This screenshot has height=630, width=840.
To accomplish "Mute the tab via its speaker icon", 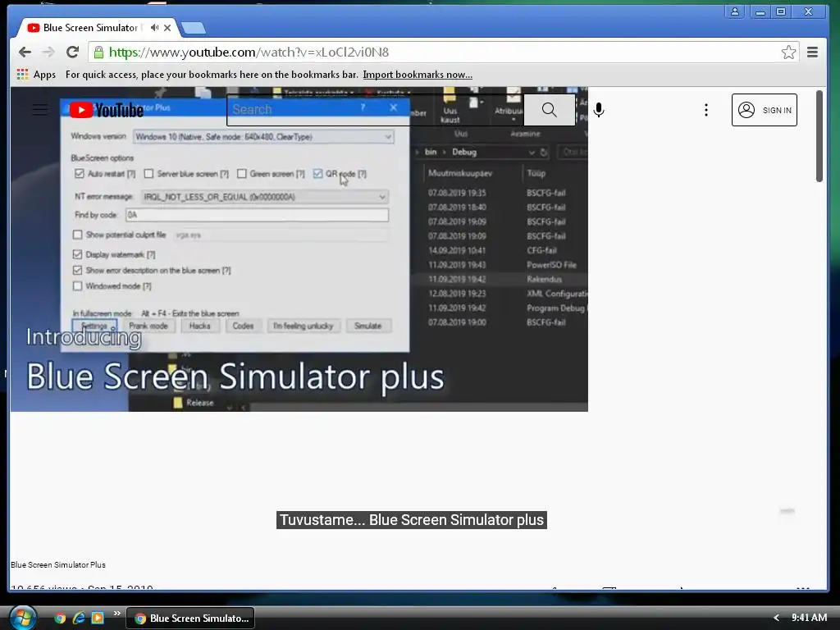I will click(x=154, y=27).
